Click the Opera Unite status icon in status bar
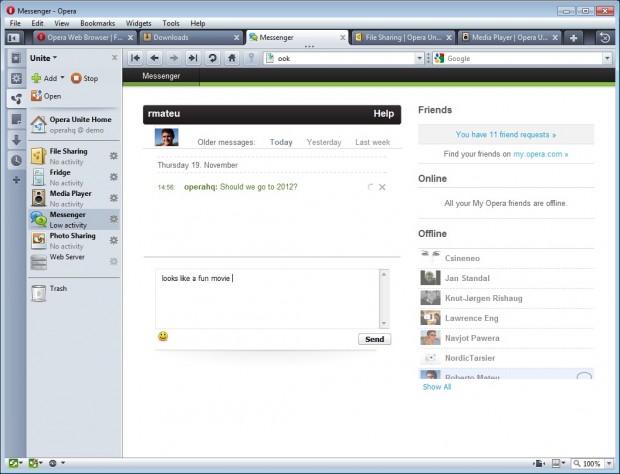Screen dimensions: 620x474 (33, 463)
